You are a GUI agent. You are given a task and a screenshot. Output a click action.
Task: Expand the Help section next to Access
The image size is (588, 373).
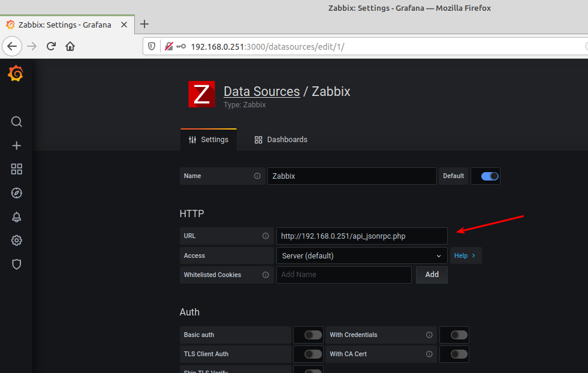pos(465,255)
